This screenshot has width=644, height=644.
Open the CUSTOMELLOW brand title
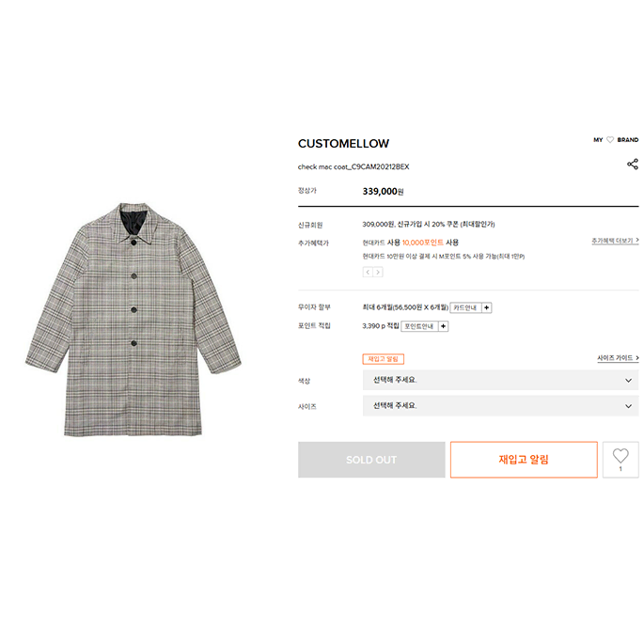(x=343, y=143)
